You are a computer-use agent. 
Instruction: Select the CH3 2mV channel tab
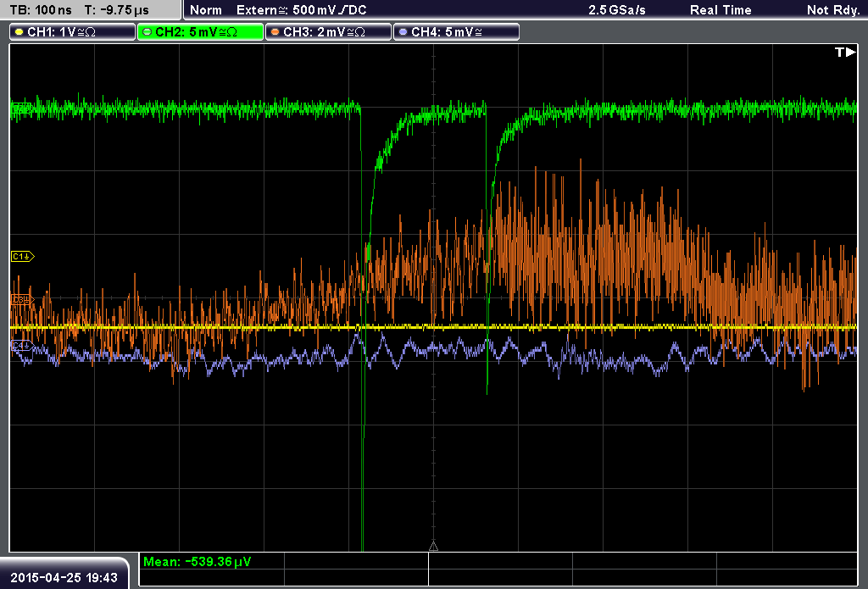coord(328,32)
